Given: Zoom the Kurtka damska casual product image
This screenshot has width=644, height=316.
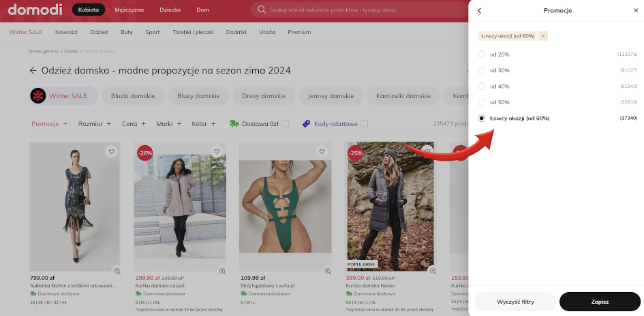Looking at the screenshot, I should coord(222,271).
